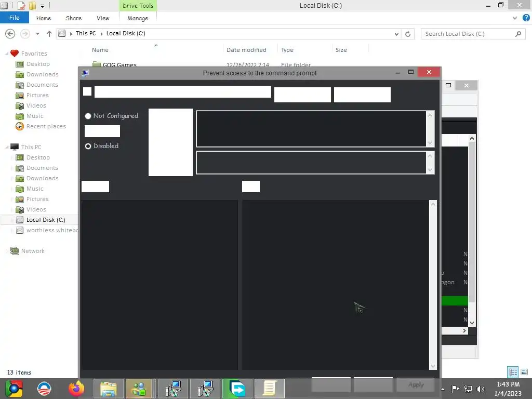Click the Apply button in policy dialog
Viewport: 532px width, 399px height.
coord(416,384)
